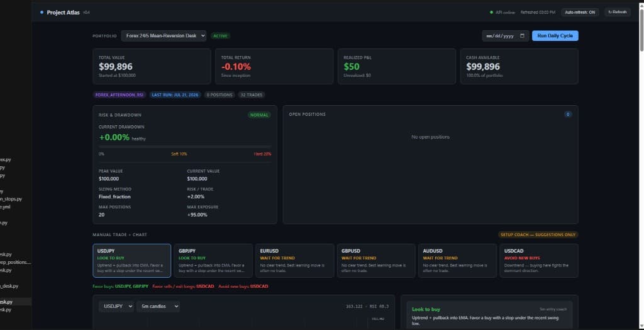The image size is (644, 330).
Task: Click the Favor buys: USDJPY, GBPJPY line
Action: pos(120,287)
